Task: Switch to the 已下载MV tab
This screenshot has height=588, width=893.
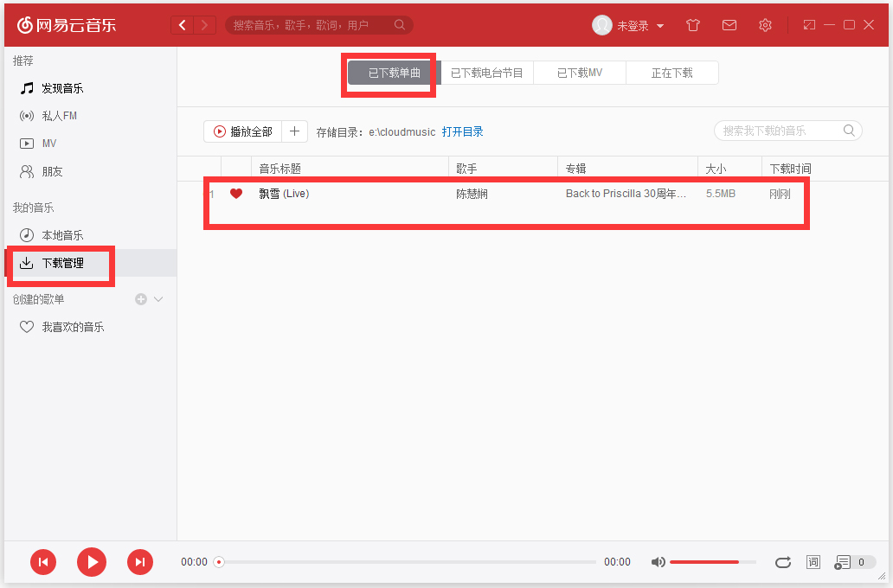Action: [x=579, y=73]
